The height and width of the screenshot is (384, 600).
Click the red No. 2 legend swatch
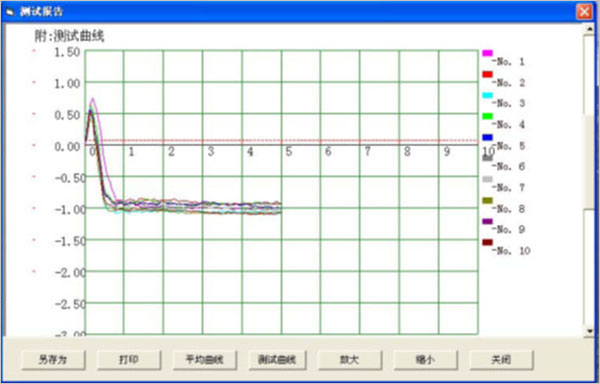pyautogui.click(x=488, y=74)
